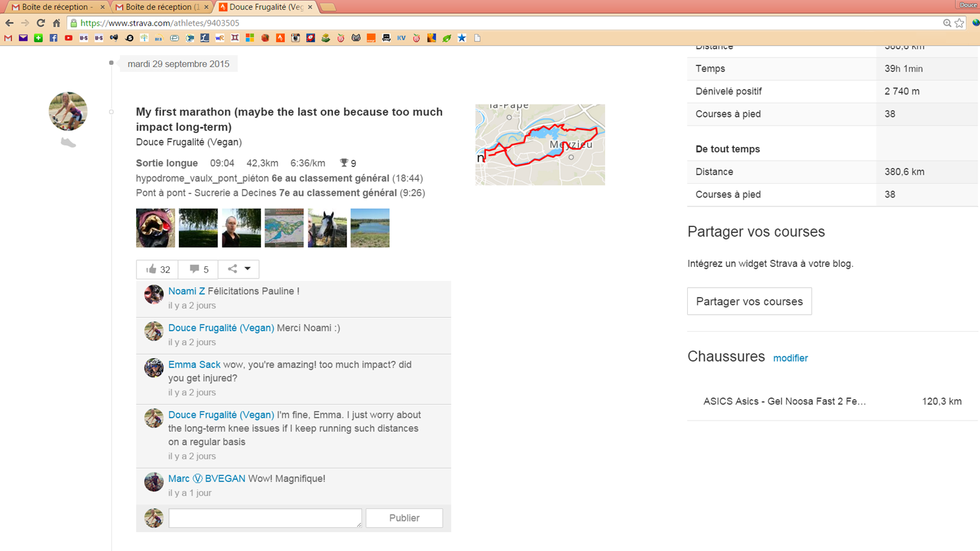The width and height of the screenshot is (980, 551).
Task: Bookmark this page with the star icon
Action: click(x=959, y=23)
